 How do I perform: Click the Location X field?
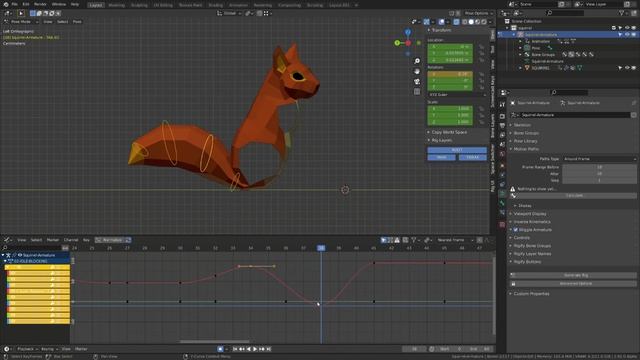(450, 47)
